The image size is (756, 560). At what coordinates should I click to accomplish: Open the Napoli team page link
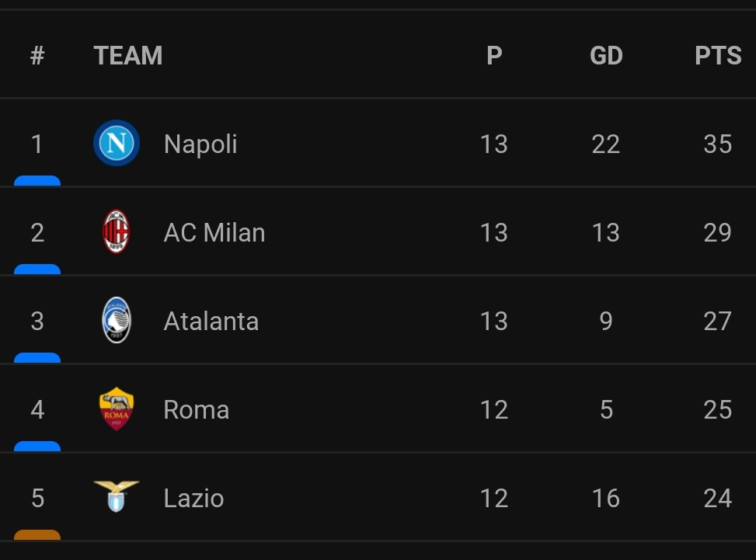(x=200, y=143)
